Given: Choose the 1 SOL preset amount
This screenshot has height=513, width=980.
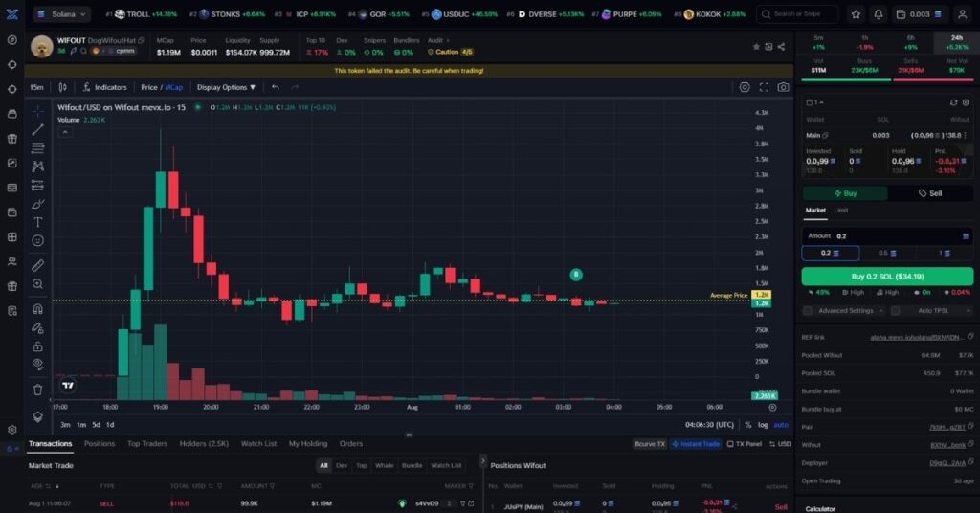Looking at the screenshot, I should click(945, 253).
